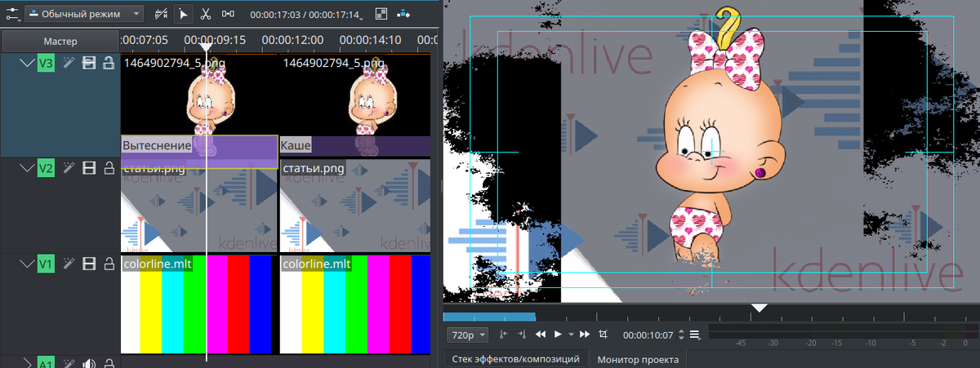The width and height of the screenshot is (980, 368).
Task: Toggle effects wand on track V2
Action: click(69, 168)
